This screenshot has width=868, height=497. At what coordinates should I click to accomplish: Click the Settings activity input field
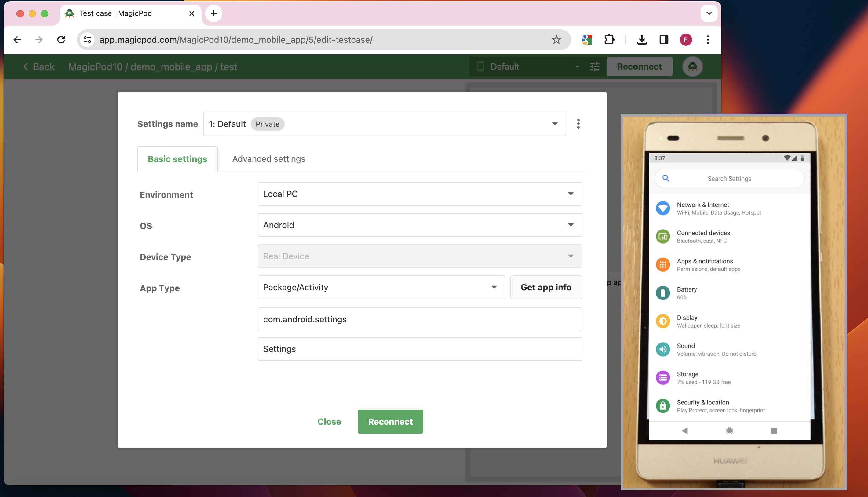pyautogui.click(x=420, y=349)
